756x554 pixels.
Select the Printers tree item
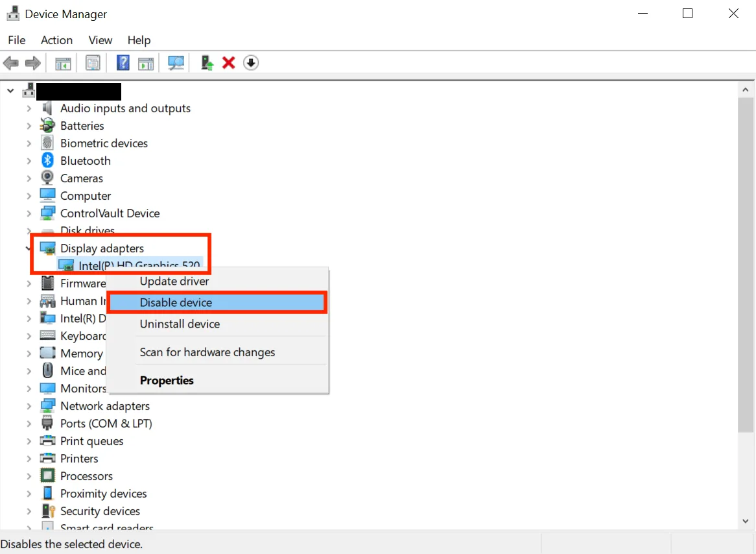(79, 459)
